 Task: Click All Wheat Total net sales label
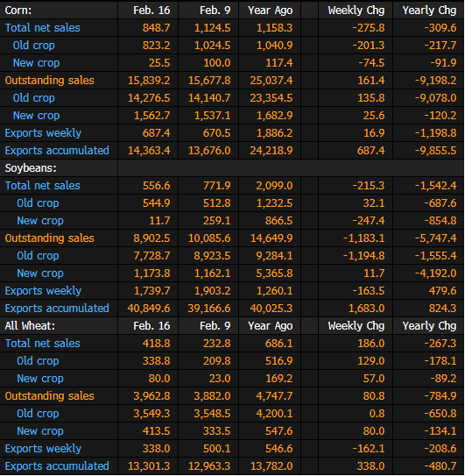(42, 344)
